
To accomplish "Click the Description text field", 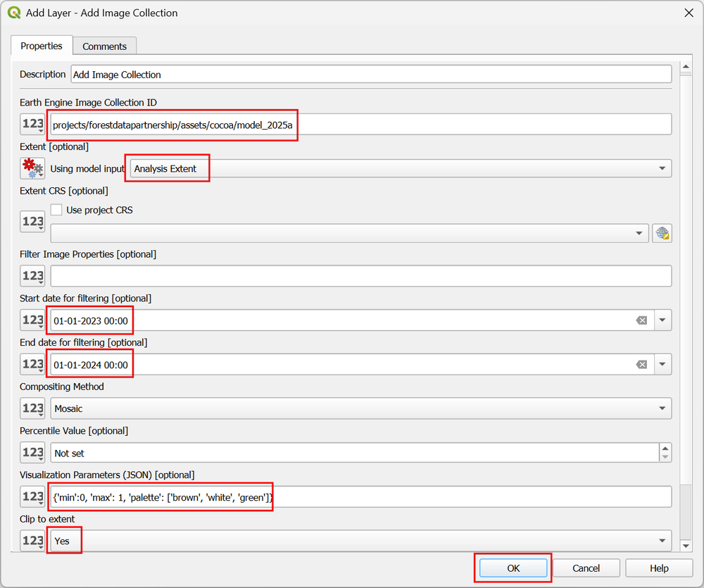I will 371,74.
